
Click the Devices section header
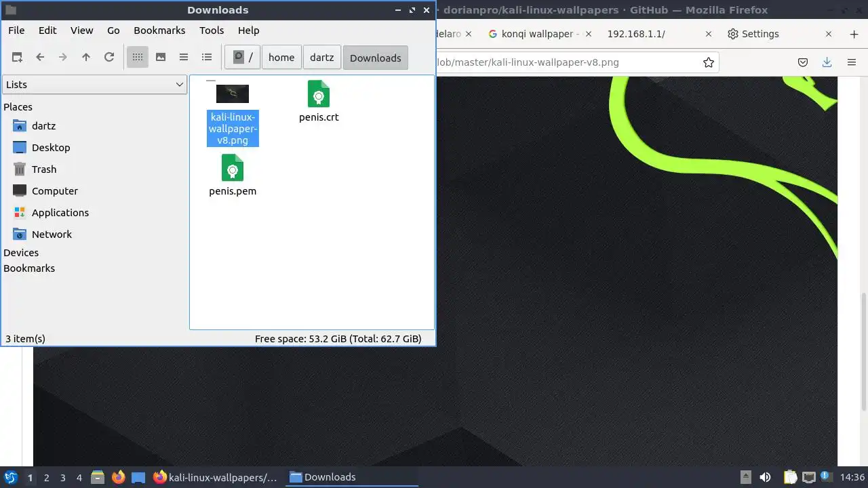point(21,253)
